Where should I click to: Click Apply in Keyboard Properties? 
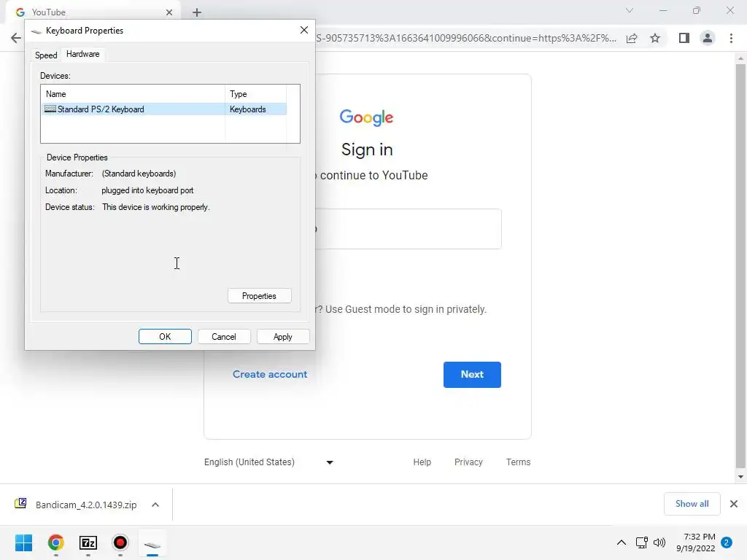[x=283, y=337]
